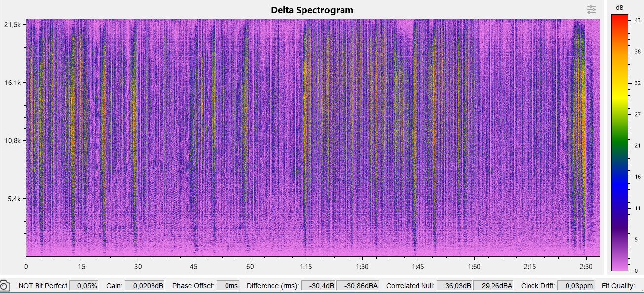Click the 27 value on the color scale
Image resolution: width=644 pixels, height=293 pixels.
pyautogui.click(x=637, y=114)
